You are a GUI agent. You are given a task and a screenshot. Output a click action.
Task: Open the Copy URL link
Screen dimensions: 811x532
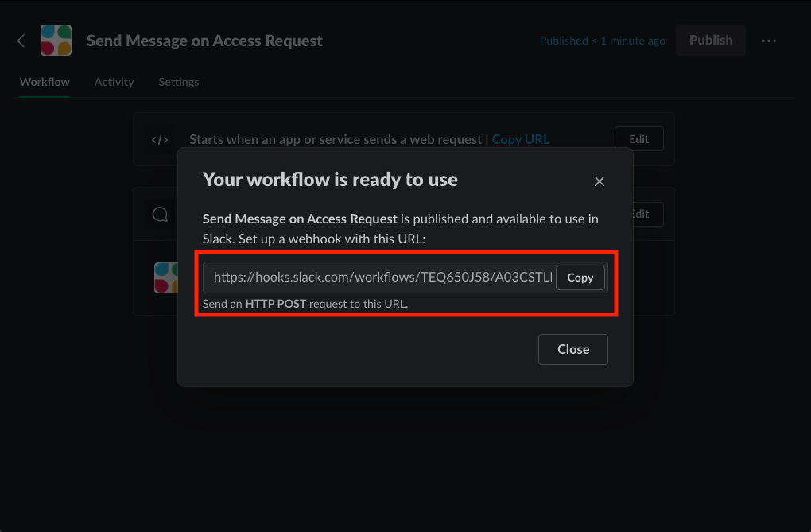(x=520, y=138)
